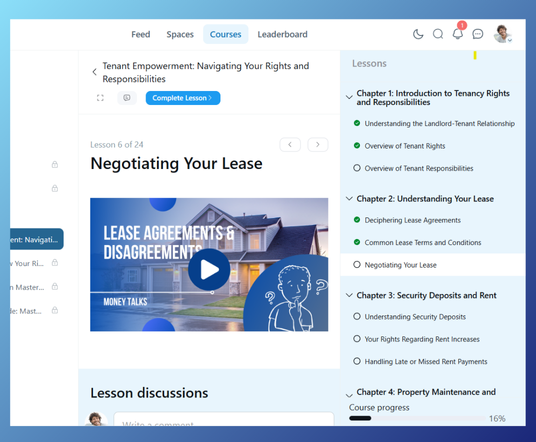Click green checkmark for Deciphering Lease Agreements
The height and width of the screenshot is (442, 536).
(x=357, y=220)
